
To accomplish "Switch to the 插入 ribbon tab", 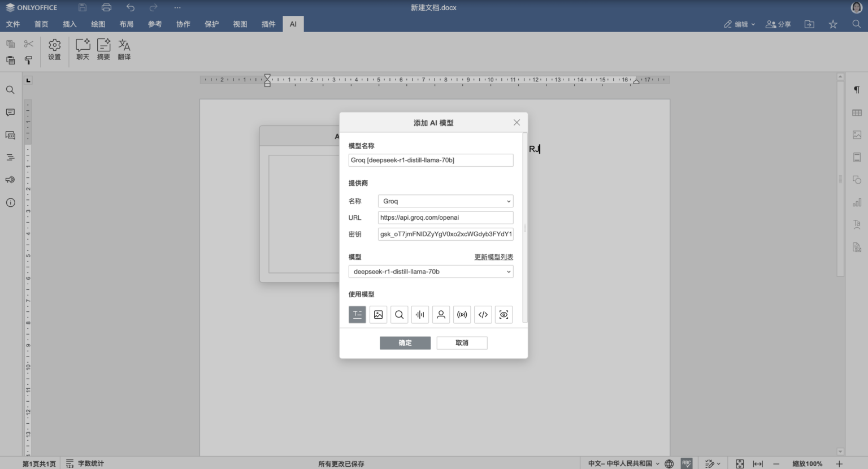I will (69, 24).
